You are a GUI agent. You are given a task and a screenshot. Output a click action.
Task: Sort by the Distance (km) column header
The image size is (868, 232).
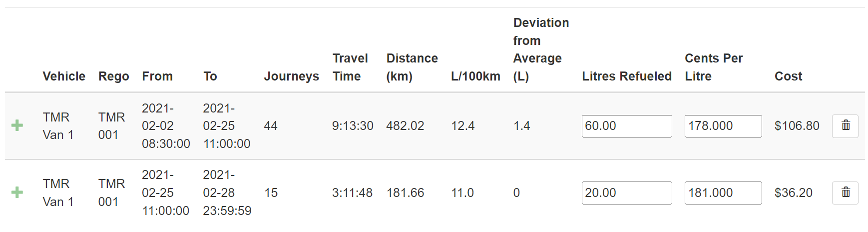click(412, 67)
